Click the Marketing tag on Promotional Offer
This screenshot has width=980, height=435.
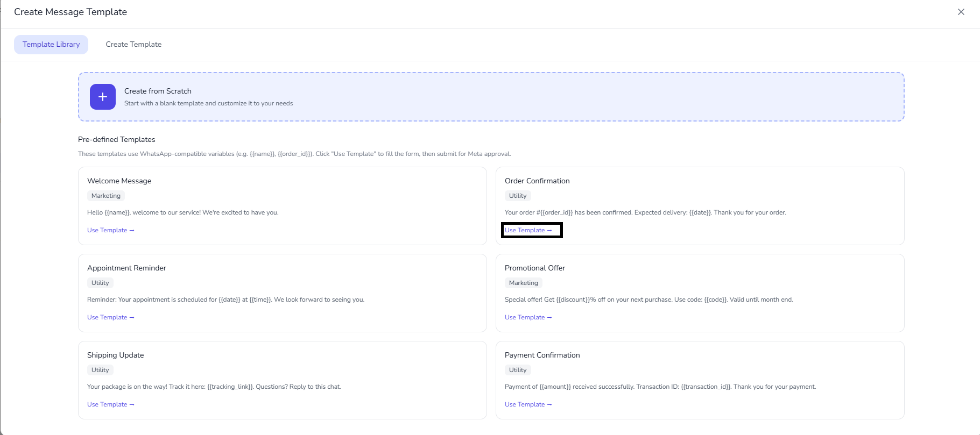(523, 283)
